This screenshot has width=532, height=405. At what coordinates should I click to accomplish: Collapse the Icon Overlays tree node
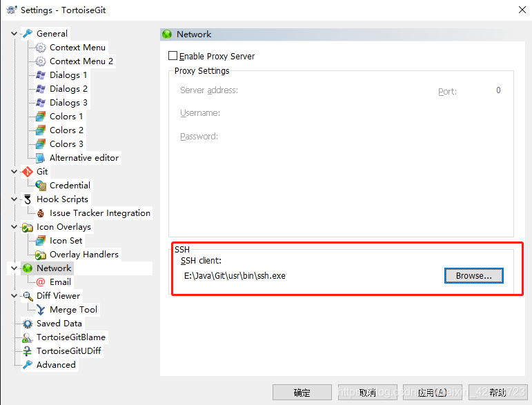(14, 227)
